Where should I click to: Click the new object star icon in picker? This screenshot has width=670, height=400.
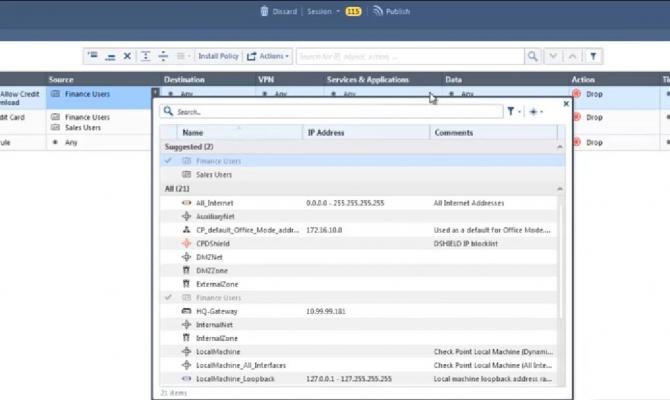pos(535,112)
